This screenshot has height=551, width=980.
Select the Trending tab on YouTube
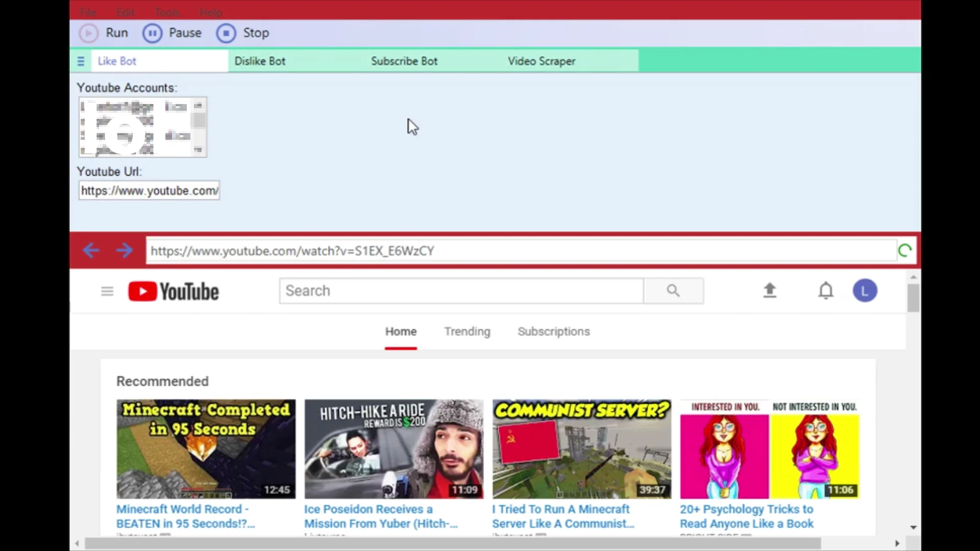(x=467, y=331)
